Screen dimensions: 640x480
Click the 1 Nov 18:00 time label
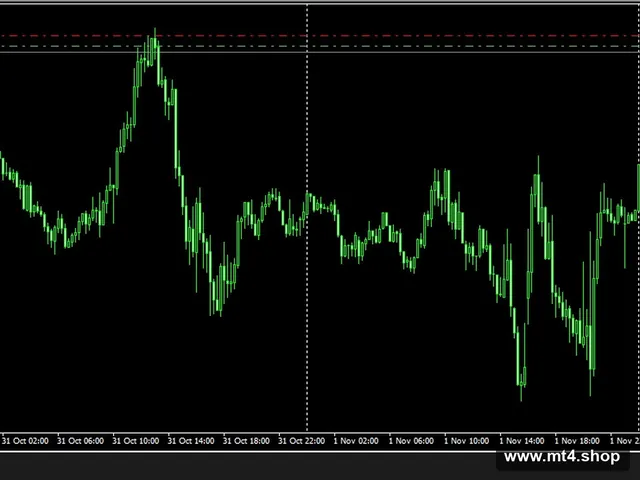click(577, 441)
